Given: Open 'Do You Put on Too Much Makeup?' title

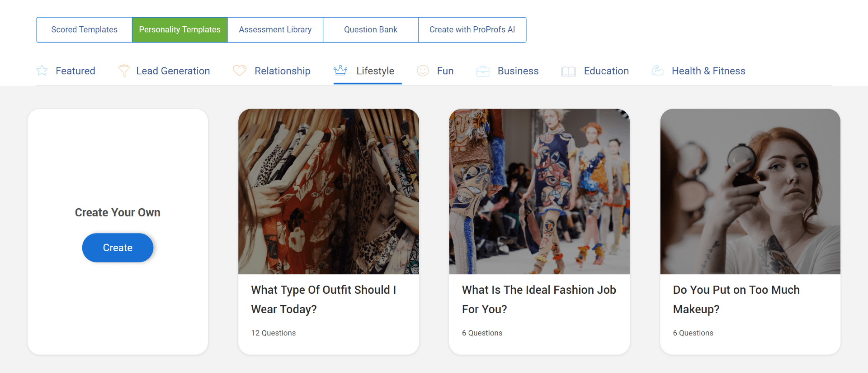Looking at the screenshot, I should click(x=736, y=299).
